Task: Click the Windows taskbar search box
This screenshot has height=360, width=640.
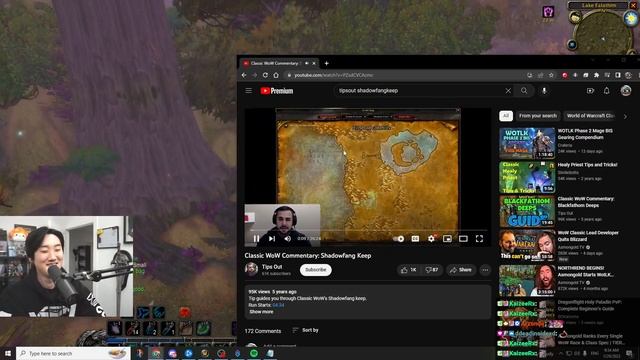Action: tap(73, 353)
